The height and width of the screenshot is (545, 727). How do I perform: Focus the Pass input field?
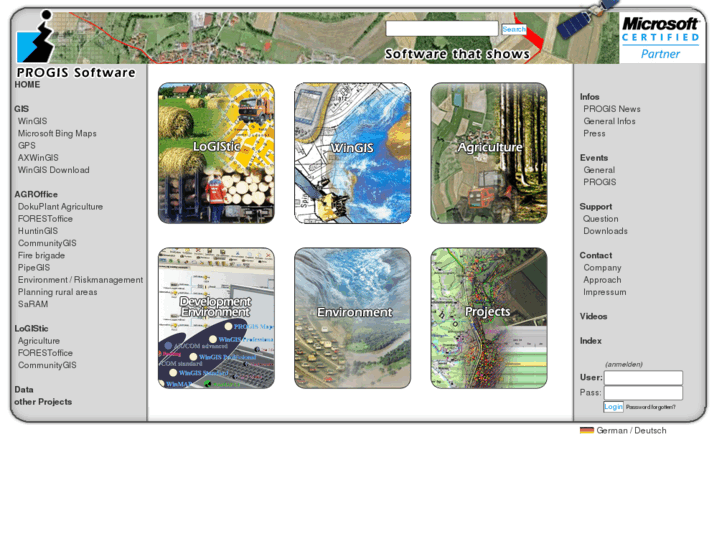[643, 393]
